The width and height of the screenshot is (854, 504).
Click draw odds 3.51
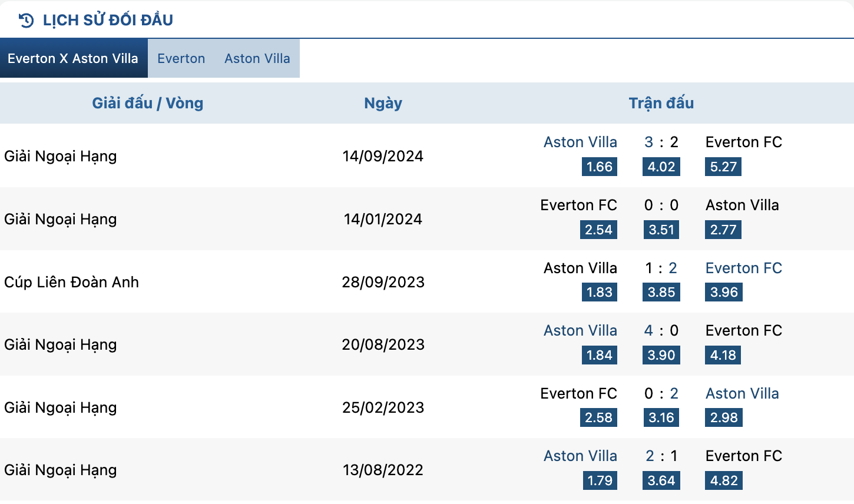[661, 230]
